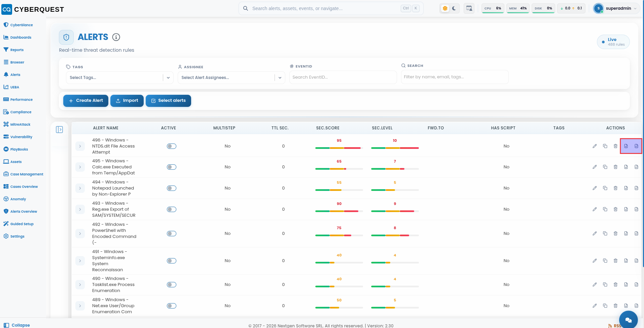Screen dimensions: 644x328
Task: Enable alert 491 Systeminfo.exe toggle
Action: (x=172, y=261)
